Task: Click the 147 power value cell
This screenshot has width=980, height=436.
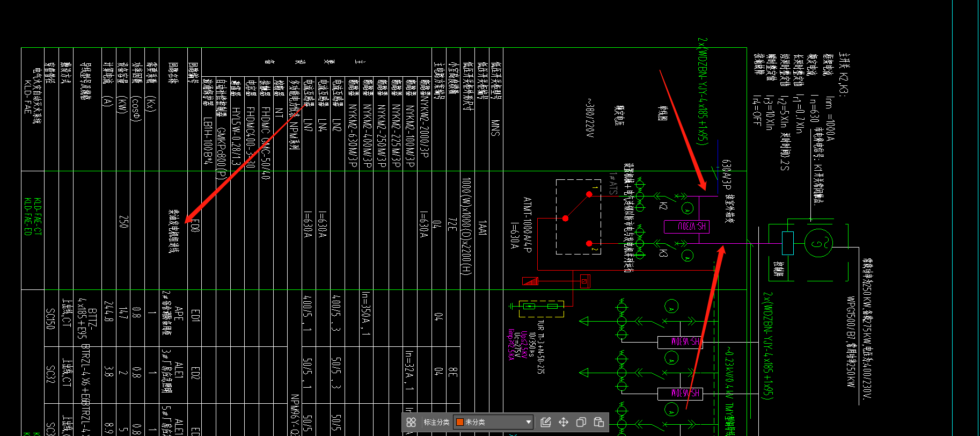Action: pyautogui.click(x=122, y=313)
